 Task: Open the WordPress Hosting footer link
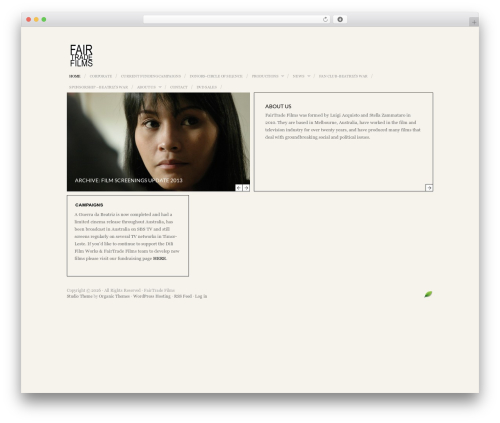pyautogui.click(x=152, y=296)
